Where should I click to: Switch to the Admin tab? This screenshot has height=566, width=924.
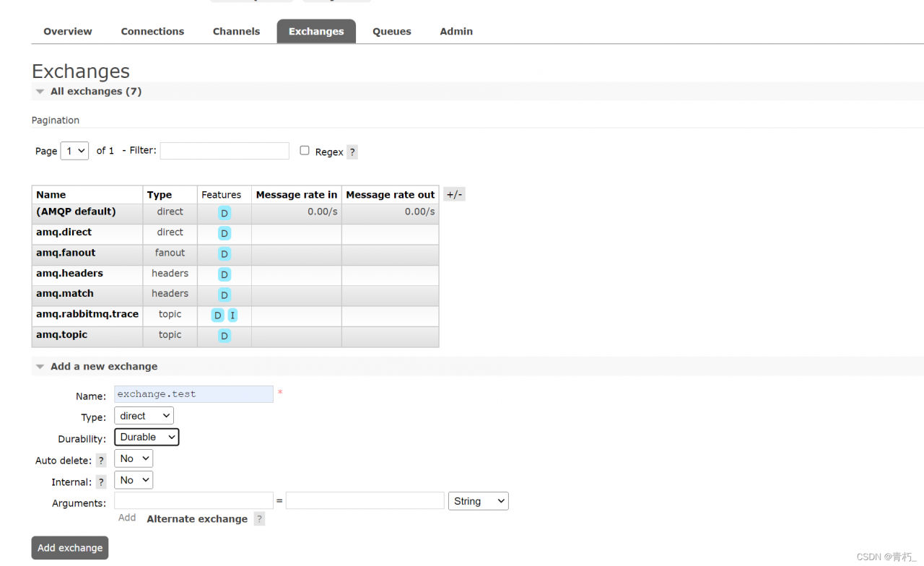click(x=456, y=31)
